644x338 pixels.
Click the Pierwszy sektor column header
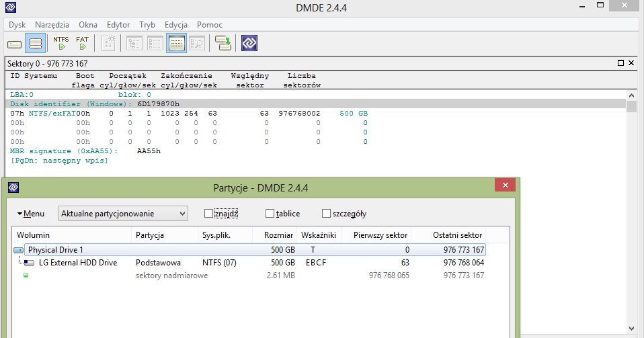tap(375, 235)
